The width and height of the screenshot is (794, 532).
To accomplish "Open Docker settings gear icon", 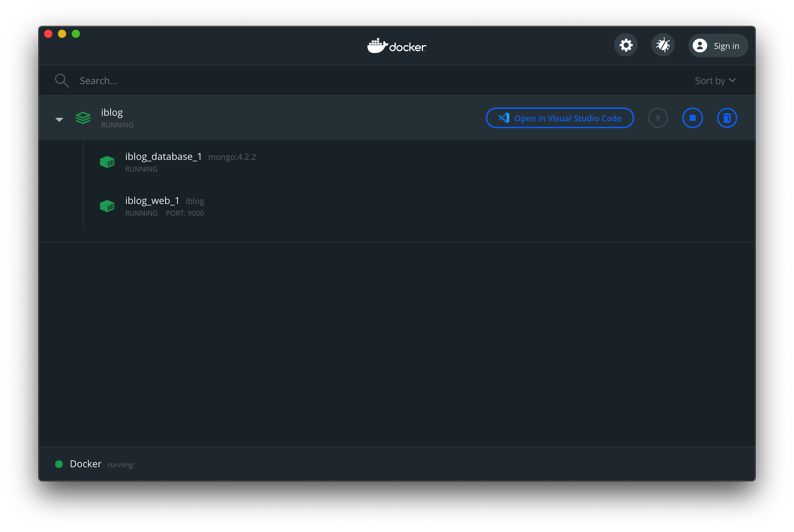I will click(626, 45).
